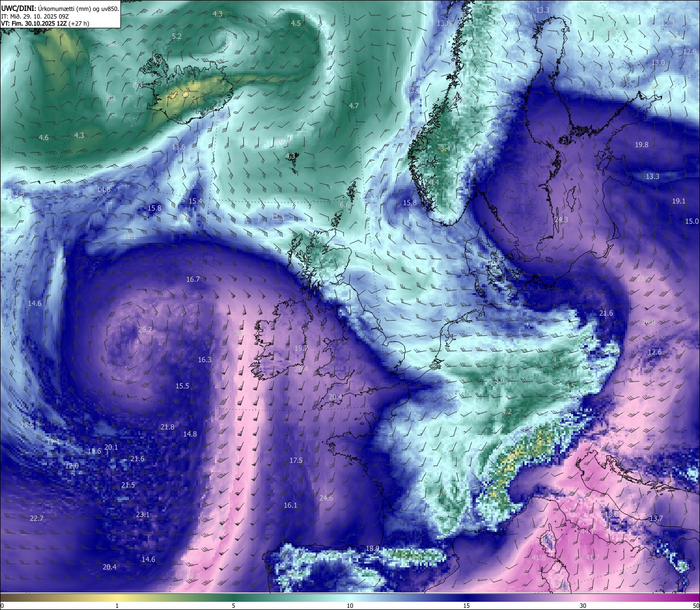The image size is (700, 610).
Task: Click the 21.5 value label
Action: [x=128, y=485]
